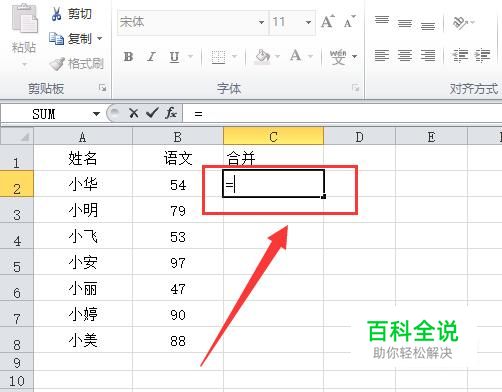This screenshot has width=502, height=392.
Task: Decrease indent icon
Action: [460, 55]
